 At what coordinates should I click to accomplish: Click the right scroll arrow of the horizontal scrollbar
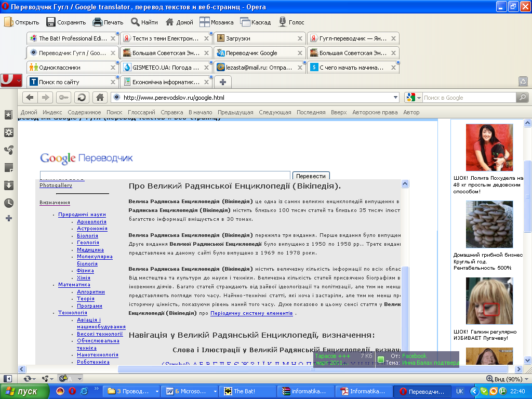click(518, 369)
